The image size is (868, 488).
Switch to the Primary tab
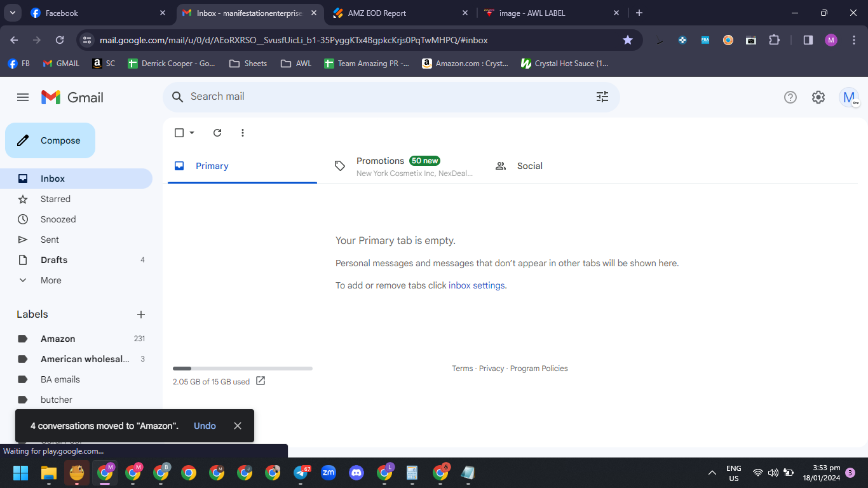point(242,166)
